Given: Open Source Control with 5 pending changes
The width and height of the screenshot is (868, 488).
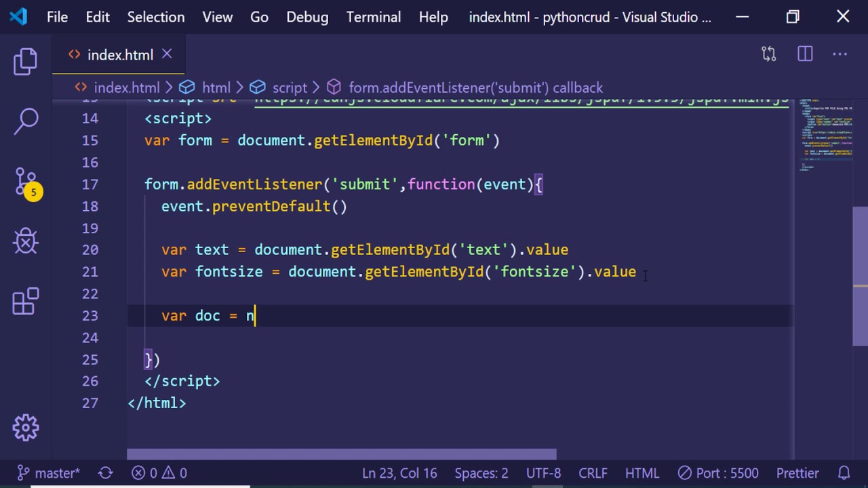Looking at the screenshot, I should [26, 182].
